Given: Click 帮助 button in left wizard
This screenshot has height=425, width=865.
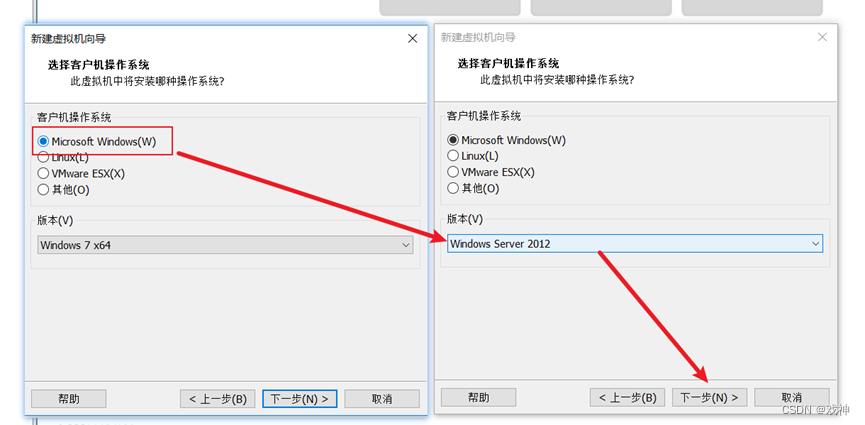Looking at the screenshot, I should 68,399.
